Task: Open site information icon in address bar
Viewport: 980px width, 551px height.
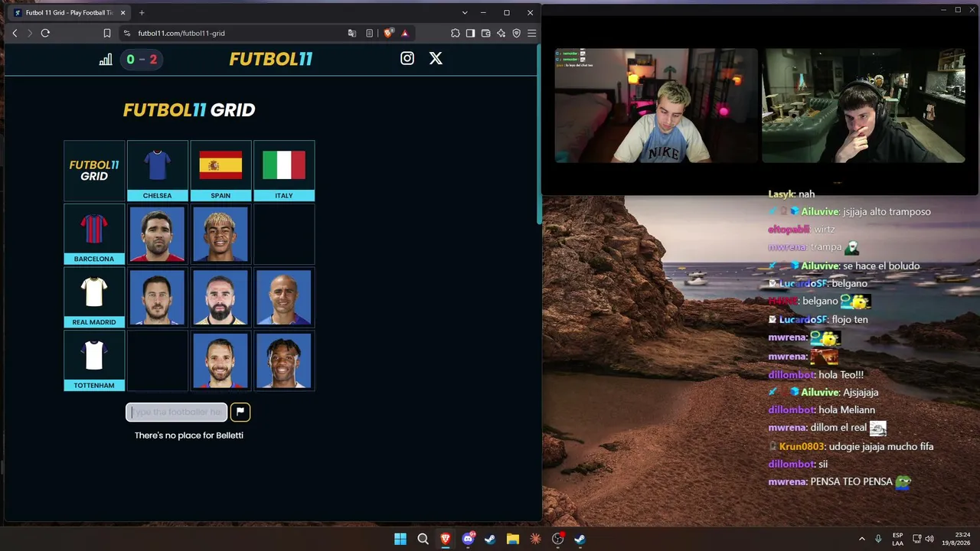Action: [127, 33]
